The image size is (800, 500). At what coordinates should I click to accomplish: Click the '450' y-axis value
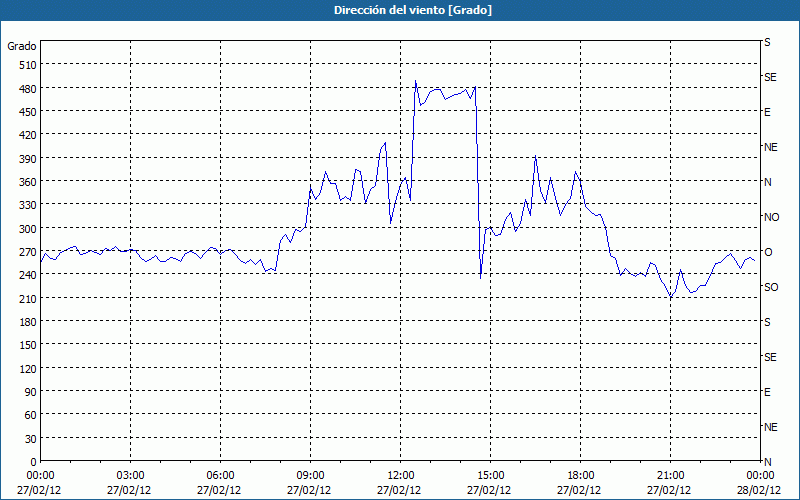[x=28, y=112]
